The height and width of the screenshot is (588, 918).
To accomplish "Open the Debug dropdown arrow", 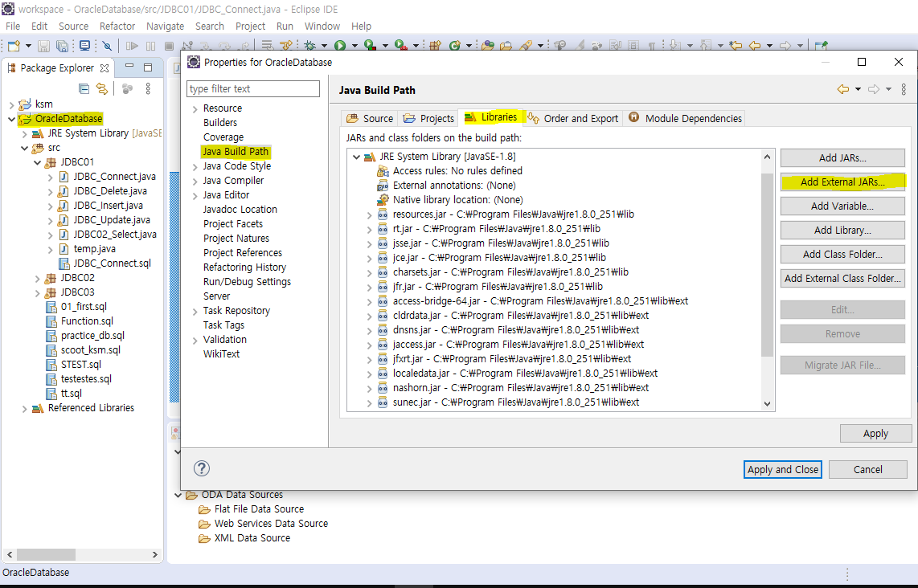I will point(324,46).
